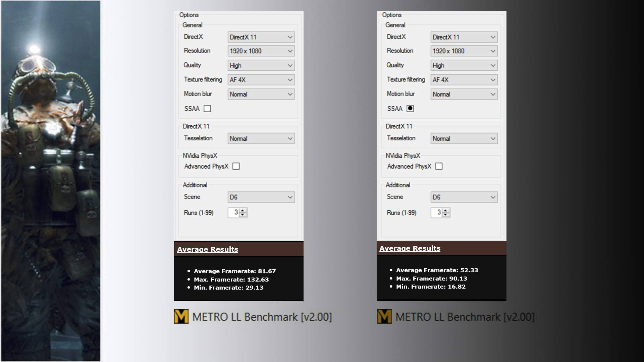This screenshot has width=644, height=362.
Task: Click the Metro diver artwork image
Action: point(51,181)
